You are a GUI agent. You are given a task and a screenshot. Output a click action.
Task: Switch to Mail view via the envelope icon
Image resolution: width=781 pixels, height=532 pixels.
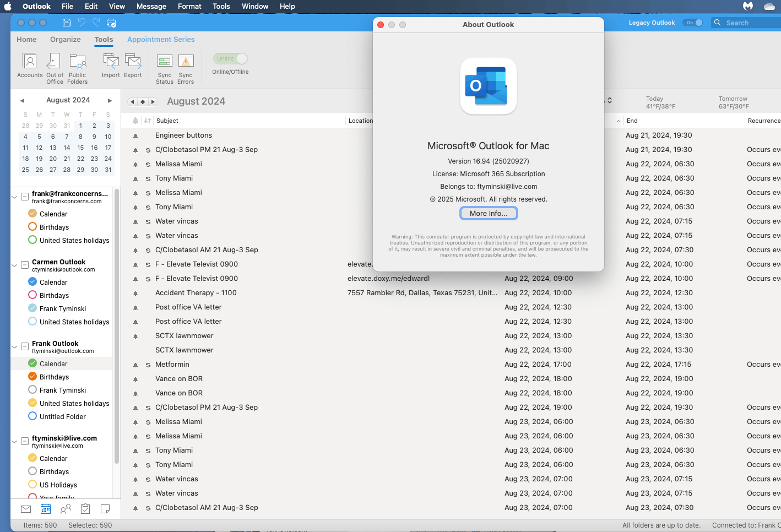click(25, 509)
